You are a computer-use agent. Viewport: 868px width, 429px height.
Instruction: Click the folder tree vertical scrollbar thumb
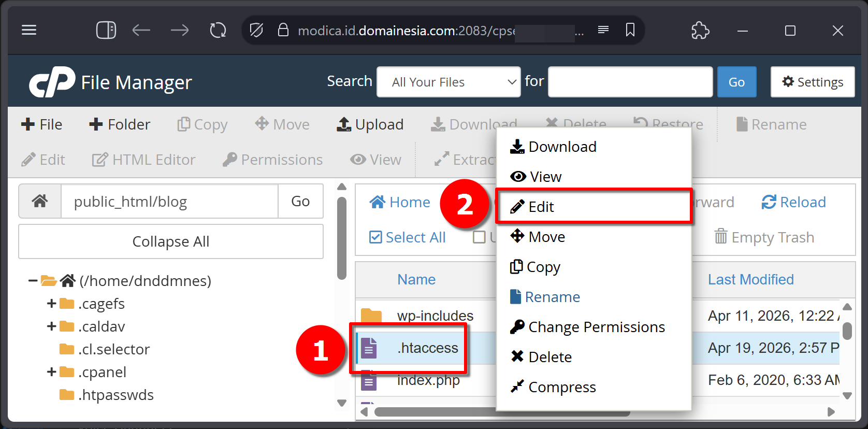click(x=342, y=238)
